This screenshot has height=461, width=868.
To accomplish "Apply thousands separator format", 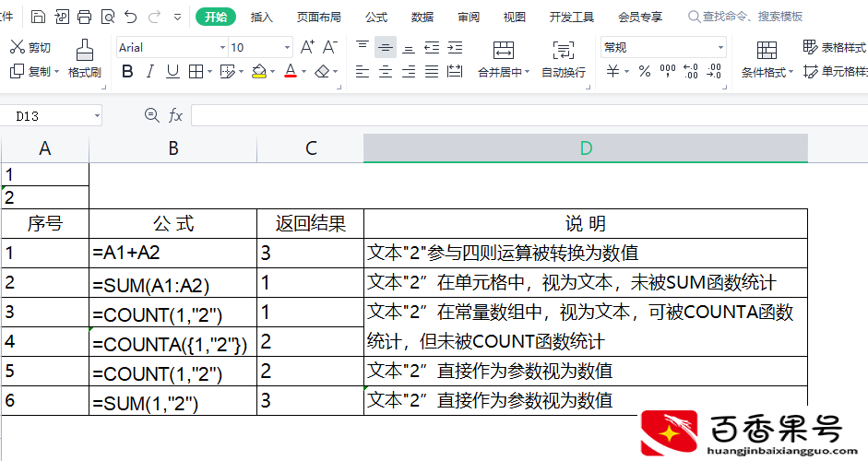I will (x=668, y=71).
